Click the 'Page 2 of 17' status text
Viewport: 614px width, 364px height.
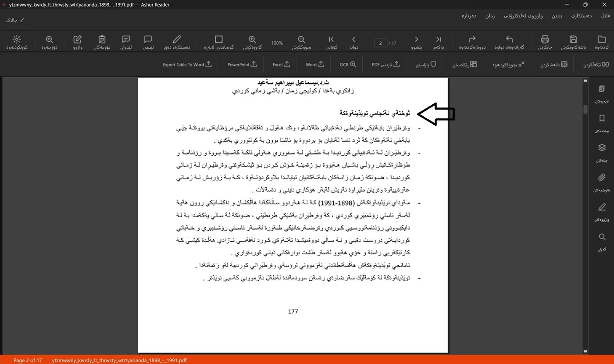pyautogui.click(x=28, y=360)
